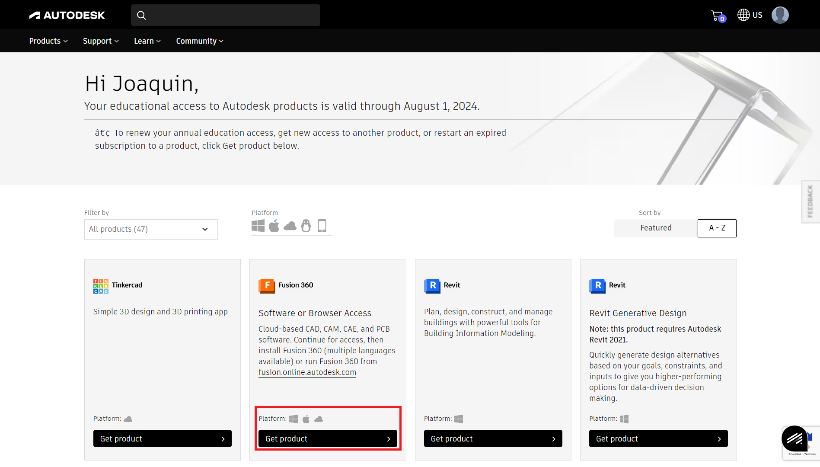This screenshot has height=467, width=820.
Task: Click the Tinkercad product icon
Action: 100,286
